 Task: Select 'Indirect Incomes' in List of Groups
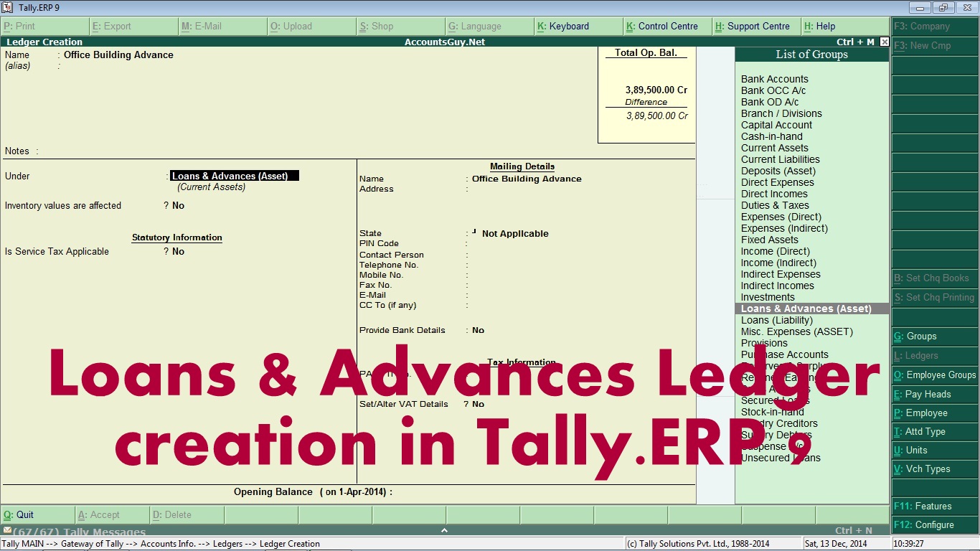coord(778,286)
